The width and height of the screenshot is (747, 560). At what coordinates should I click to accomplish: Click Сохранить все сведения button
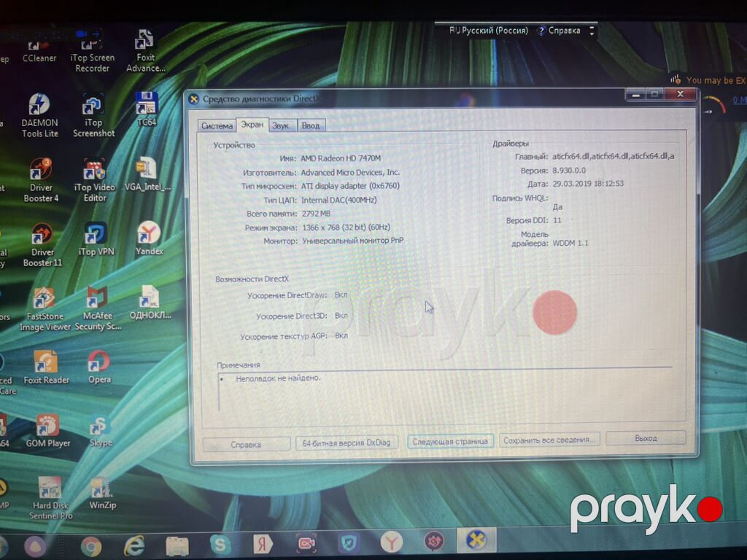tap(549, 440)
